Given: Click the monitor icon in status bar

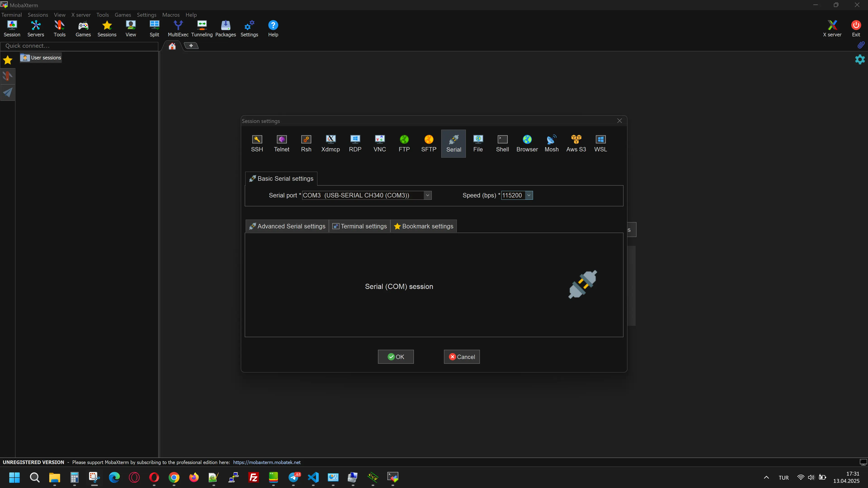Looking at the screenshot, I should click(863, 462).
